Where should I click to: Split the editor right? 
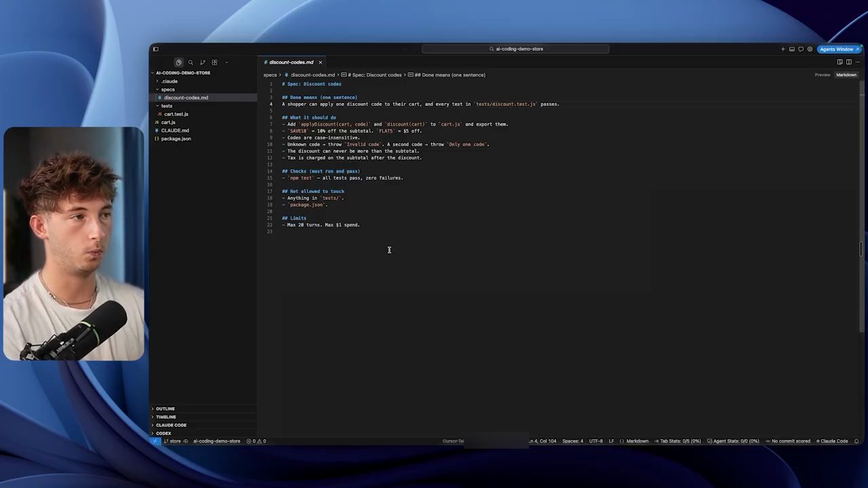(848, 62)
